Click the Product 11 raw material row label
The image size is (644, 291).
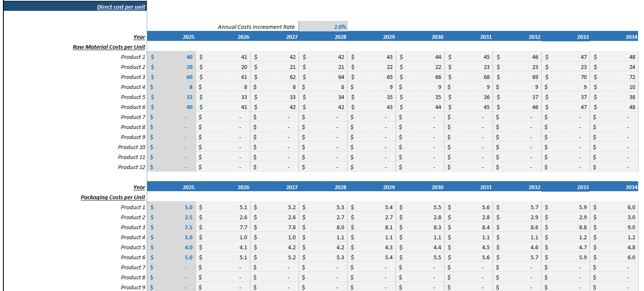(x=132, y=157)
